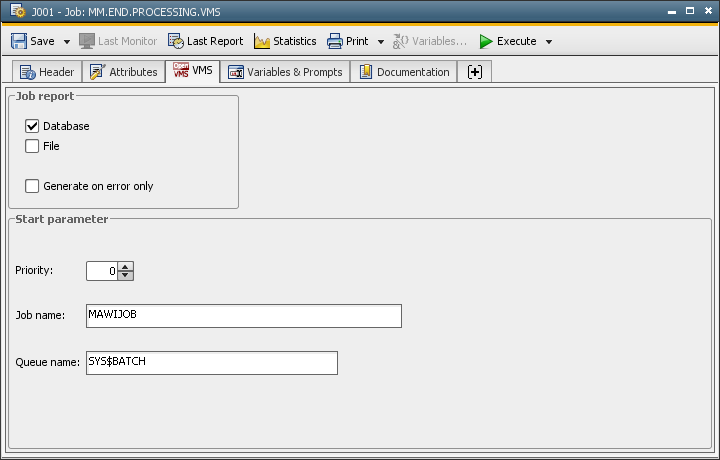The height and width of the screenshot is (460, 720).
Task: Open the Last Report viewer
Action: (205, 41)
